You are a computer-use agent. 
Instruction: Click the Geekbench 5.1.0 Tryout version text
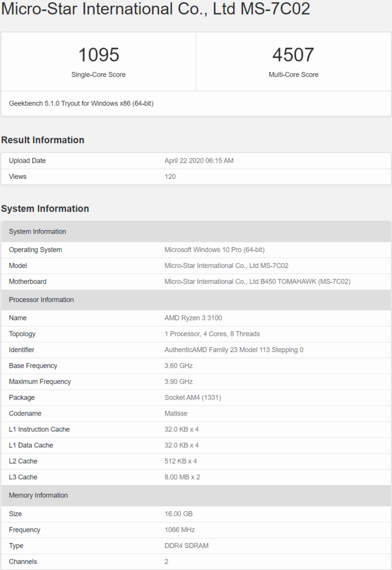tap(81, 103)
